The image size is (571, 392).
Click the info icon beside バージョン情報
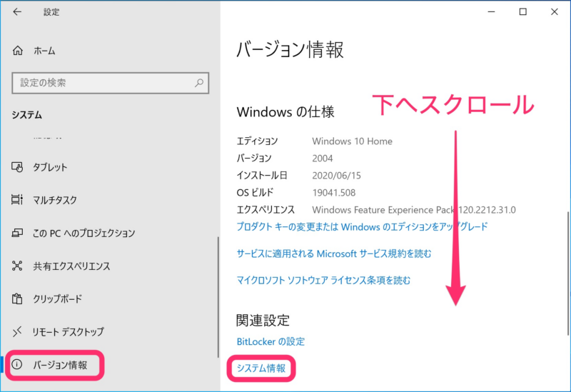16,364
